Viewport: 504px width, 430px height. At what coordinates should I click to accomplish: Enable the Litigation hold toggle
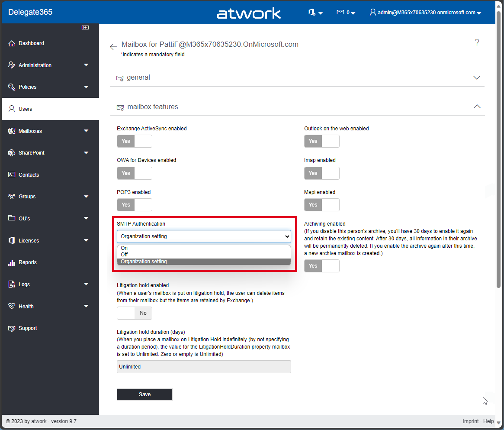pyautogui.click(x=135, y=313)
